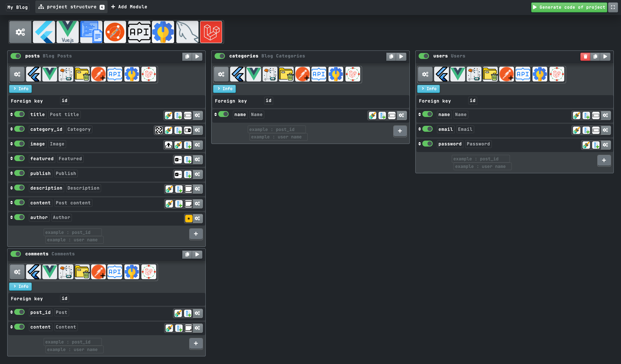Click the folder trash icon in categories module
This screenshot has height=364, width=621.
[x=286, y=74]
